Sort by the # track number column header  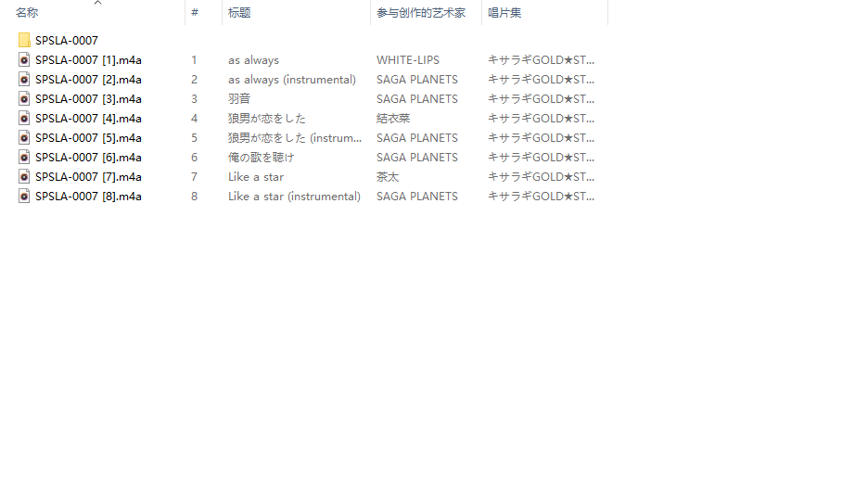click(x=195, y=13)
